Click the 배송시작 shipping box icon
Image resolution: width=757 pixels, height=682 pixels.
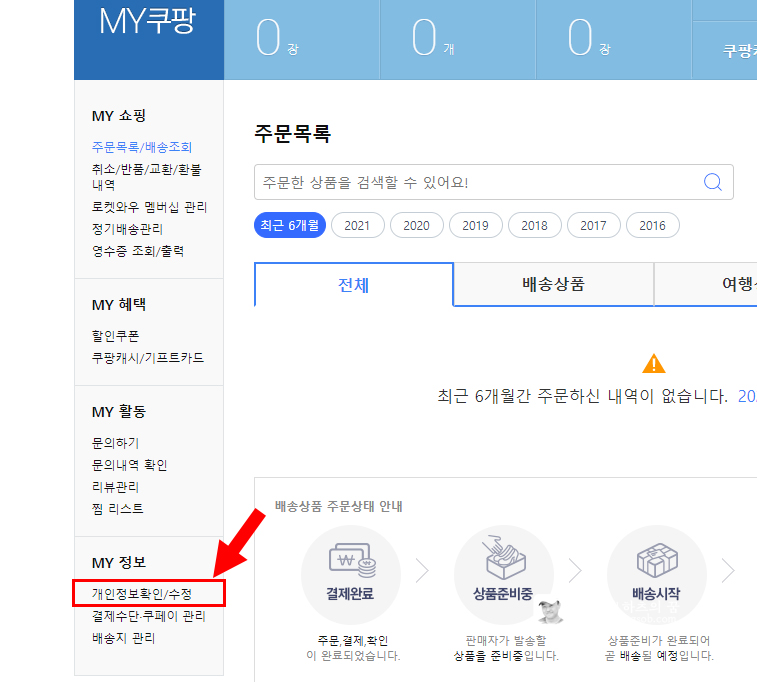click(657, 560)
